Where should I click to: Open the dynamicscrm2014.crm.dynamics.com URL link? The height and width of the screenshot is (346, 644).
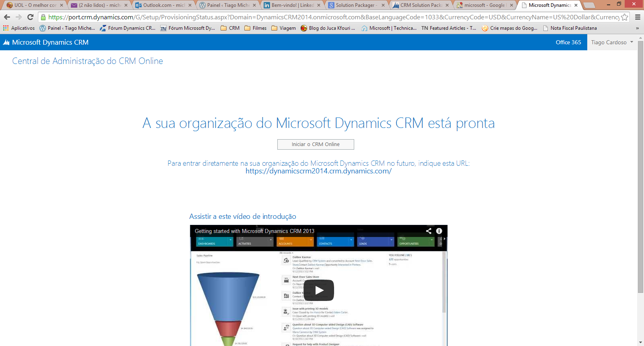pyautogui.click(x=318, y=171)
